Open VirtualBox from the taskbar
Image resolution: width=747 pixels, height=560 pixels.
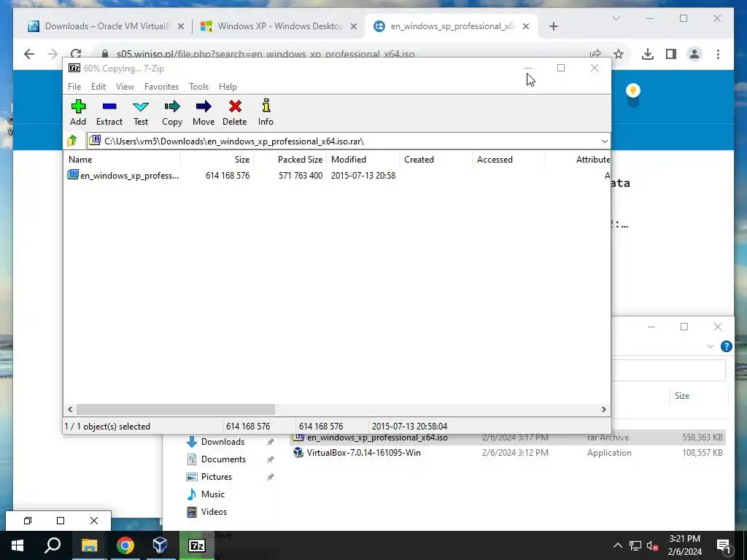pos(160,545)
